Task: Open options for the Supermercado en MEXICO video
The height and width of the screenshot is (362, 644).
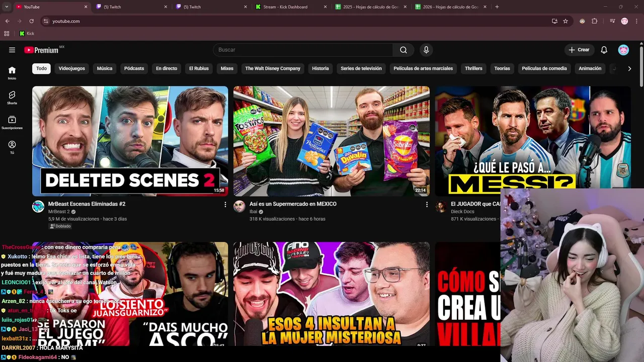Action: click(427, 205)
